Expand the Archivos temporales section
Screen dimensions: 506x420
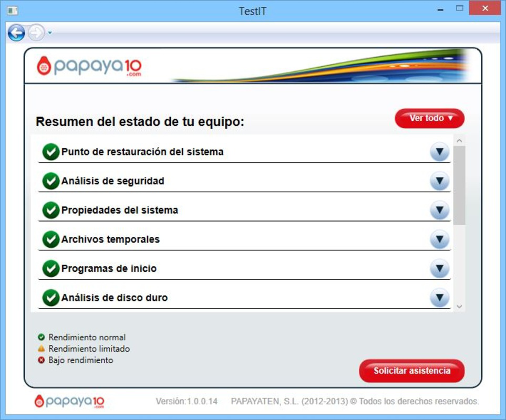pyautogui.click(x=439, y=239)
